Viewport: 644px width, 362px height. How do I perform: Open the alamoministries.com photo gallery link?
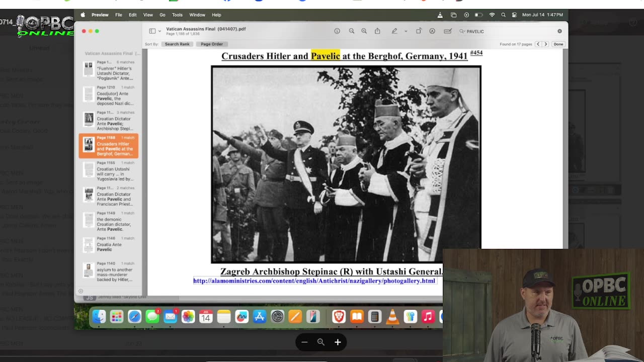tap(314, 281)
